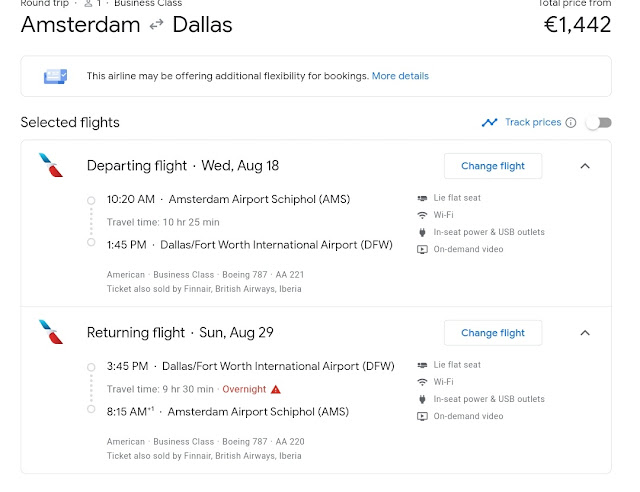This screenshot has width=640, height=492.
Task: Click the Track prices info icon
Action: click(571, 123)
